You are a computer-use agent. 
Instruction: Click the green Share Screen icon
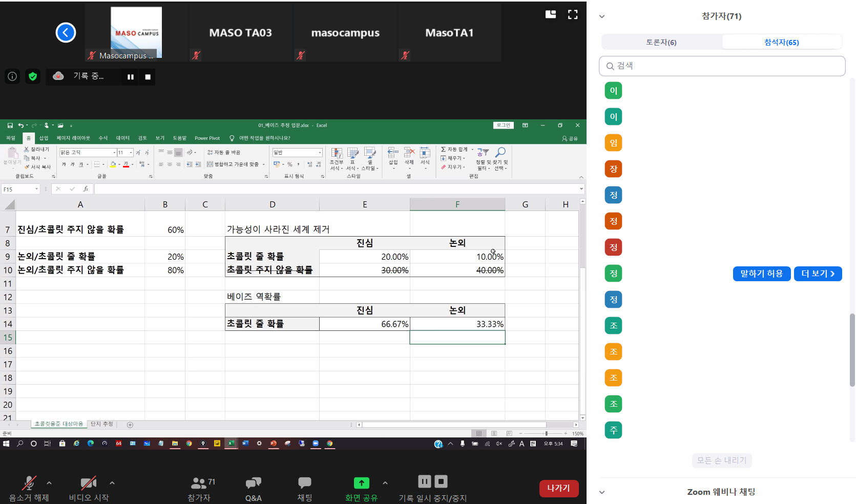pos(361,483)
